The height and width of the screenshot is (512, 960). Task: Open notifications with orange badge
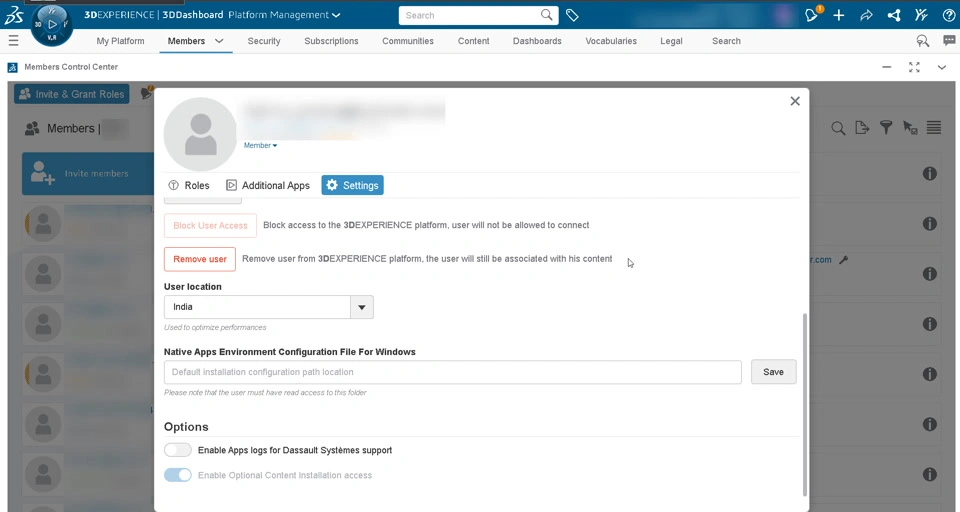tap(812, 15)
